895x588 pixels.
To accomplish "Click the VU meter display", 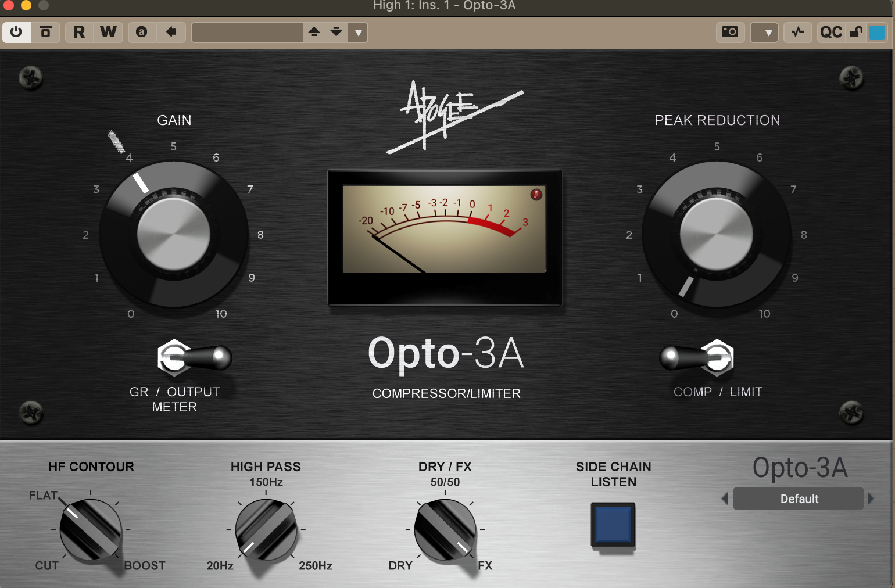I will 445,229.
